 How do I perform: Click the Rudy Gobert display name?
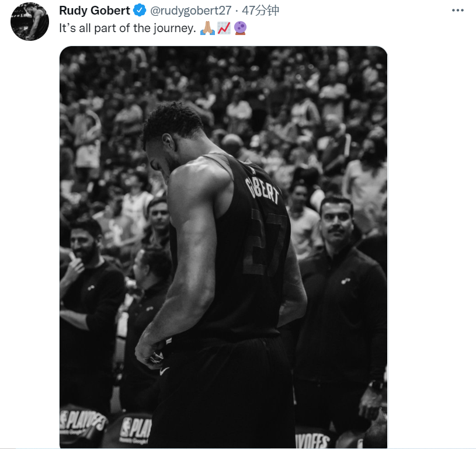[x=95, y=11]
